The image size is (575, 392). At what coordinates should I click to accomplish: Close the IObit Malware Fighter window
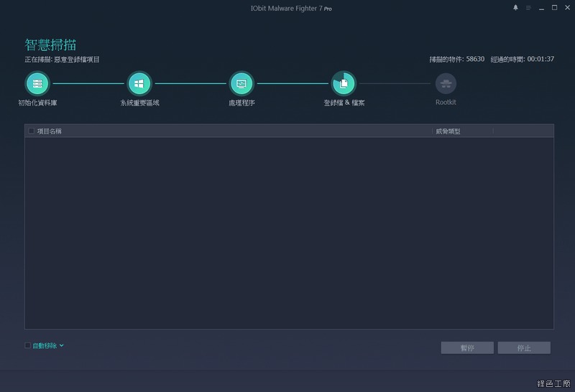pyautogui.click(x=567, y=8)
